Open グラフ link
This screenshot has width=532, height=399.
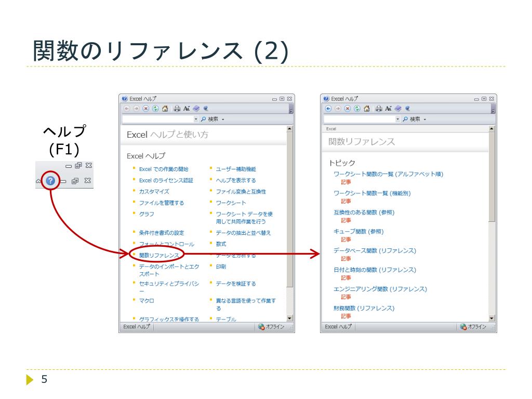click(x=146, y=214)
